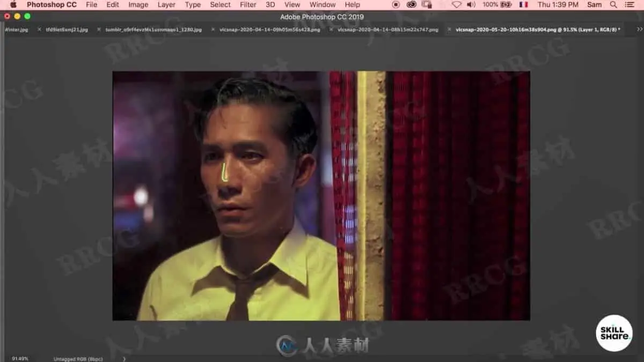
Task: Minimize the Photoshop window with yellow button
Action: [x=17, y=17]
